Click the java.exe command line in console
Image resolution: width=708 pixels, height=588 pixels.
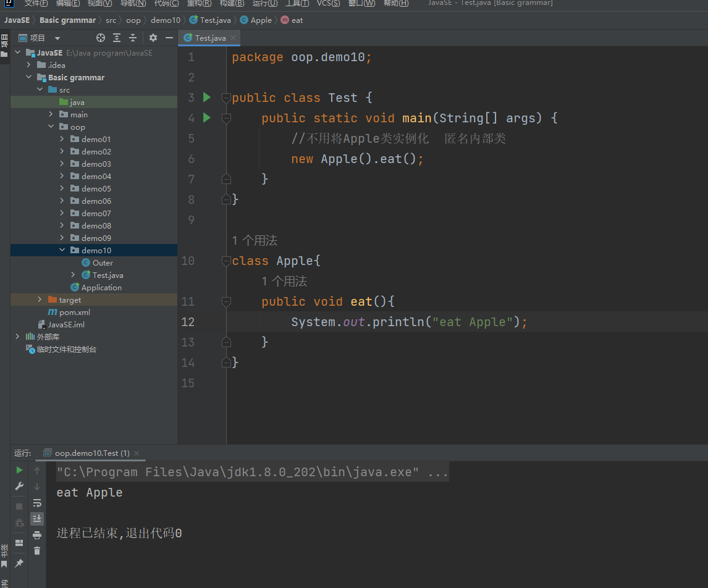tap(252, 472)
